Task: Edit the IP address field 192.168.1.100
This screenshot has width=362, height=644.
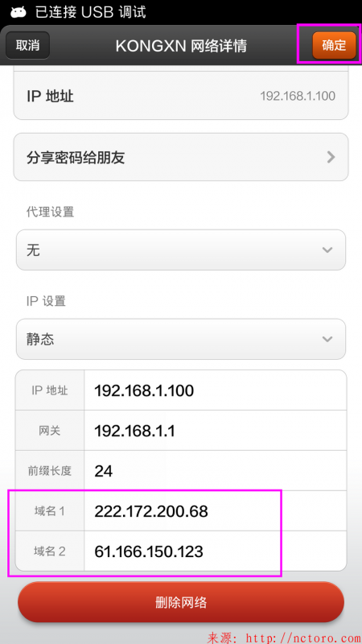Action: click(215, 390)
